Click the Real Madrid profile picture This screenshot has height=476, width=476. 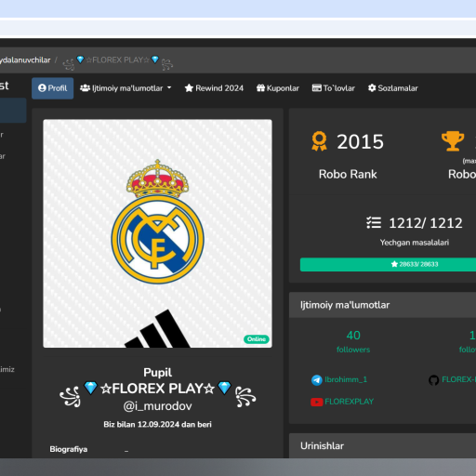coord(157,233)
